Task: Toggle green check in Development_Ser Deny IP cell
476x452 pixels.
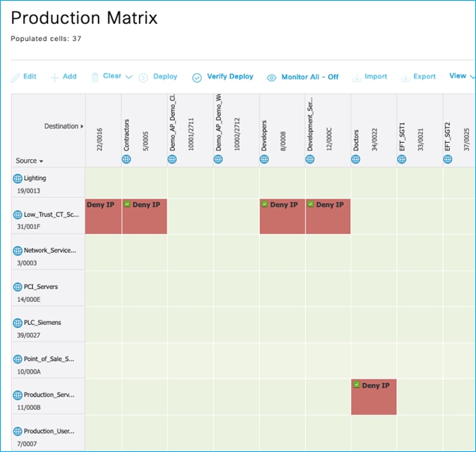Action: pyautogui.click(x=311, y=204)
